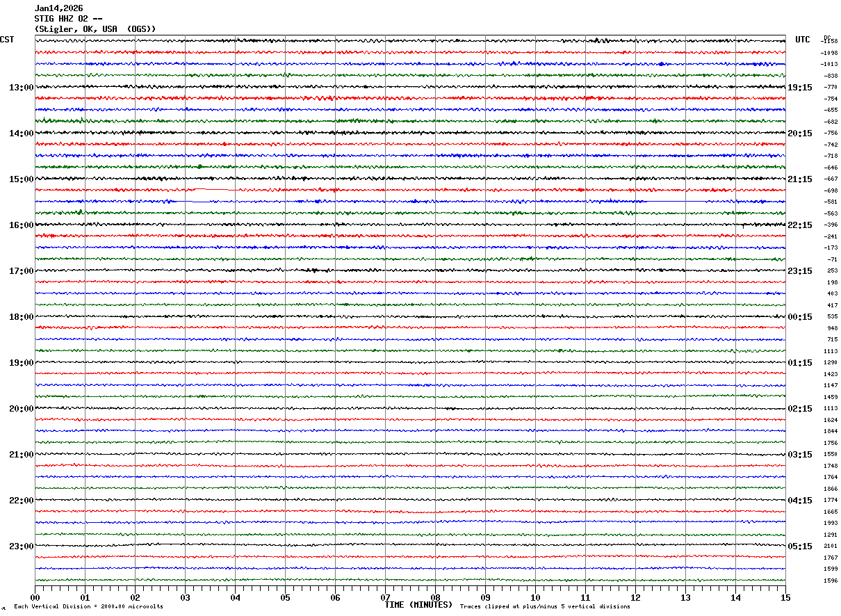Viewport: 841px width, 616px height.
Task: Select the 14:00 CST time label
Action: [21, 133]
